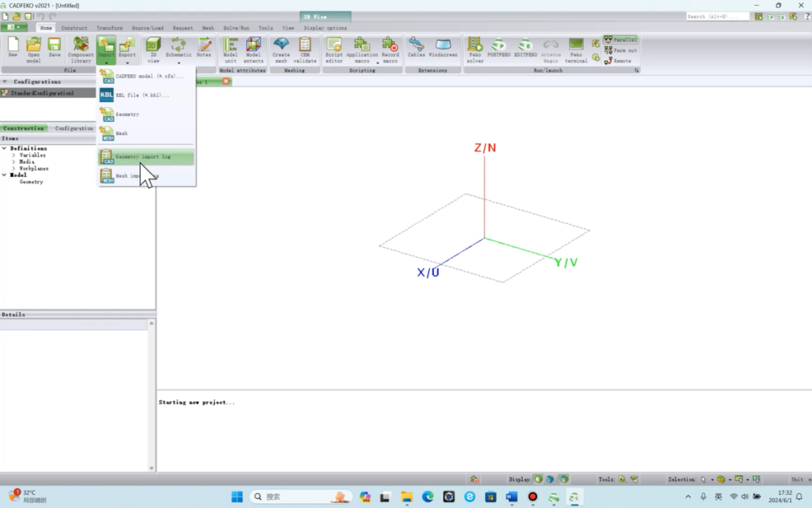Toggle the Farm out run option

pyautogui.click(x=620, y=50)
